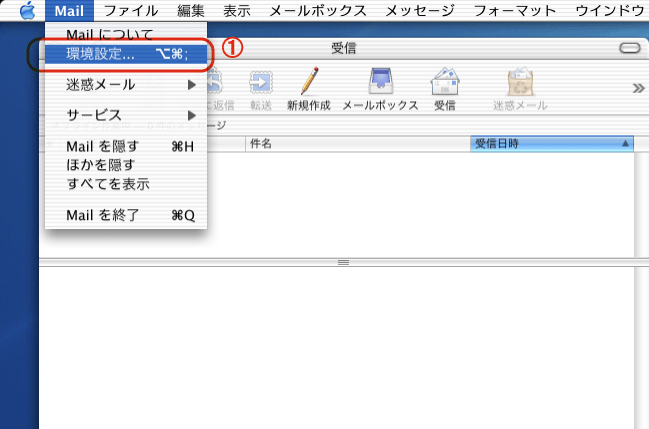Select すべてを表示 menu item

tap(108, 184)
